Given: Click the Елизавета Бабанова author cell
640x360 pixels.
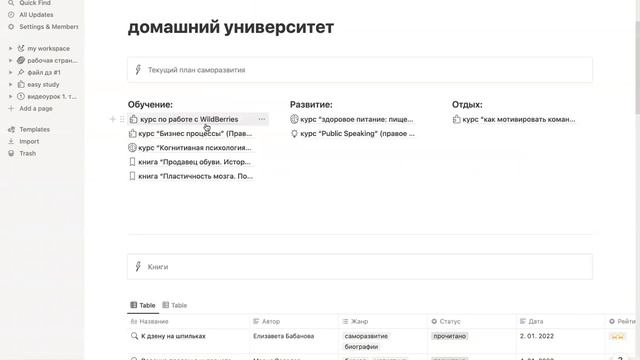Looking at the screenshot, I should click(283, 336).
